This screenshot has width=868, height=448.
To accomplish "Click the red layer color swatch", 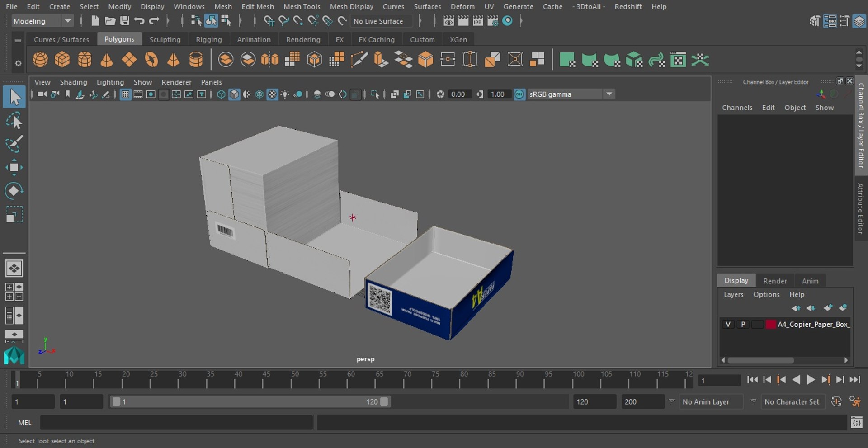I will click(770, 324).
